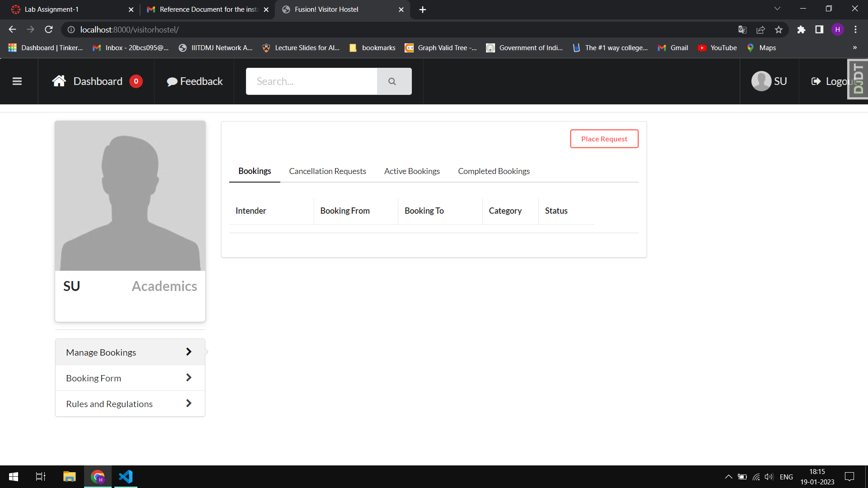Reload the page with refresh icon
This screenshot has height=488, width=868.
49,30
